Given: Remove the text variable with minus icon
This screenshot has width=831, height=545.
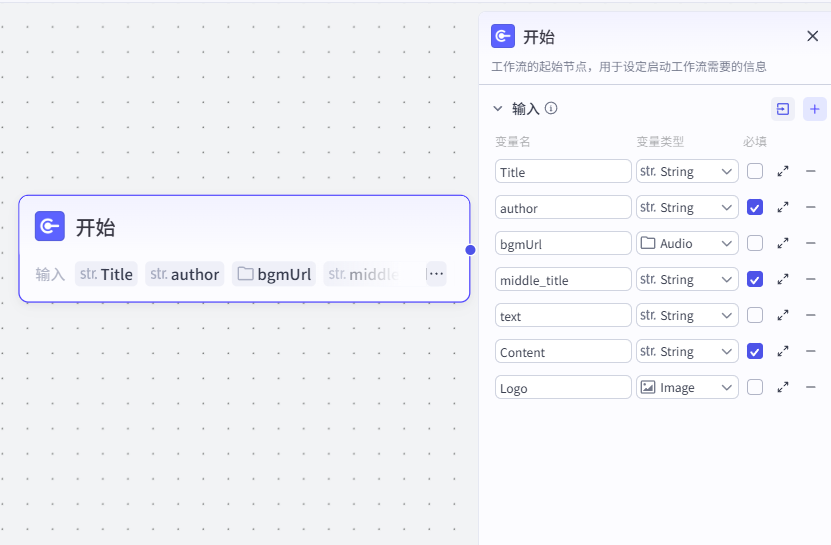Looking at the screenshot, I should click(x=810, y=315).
